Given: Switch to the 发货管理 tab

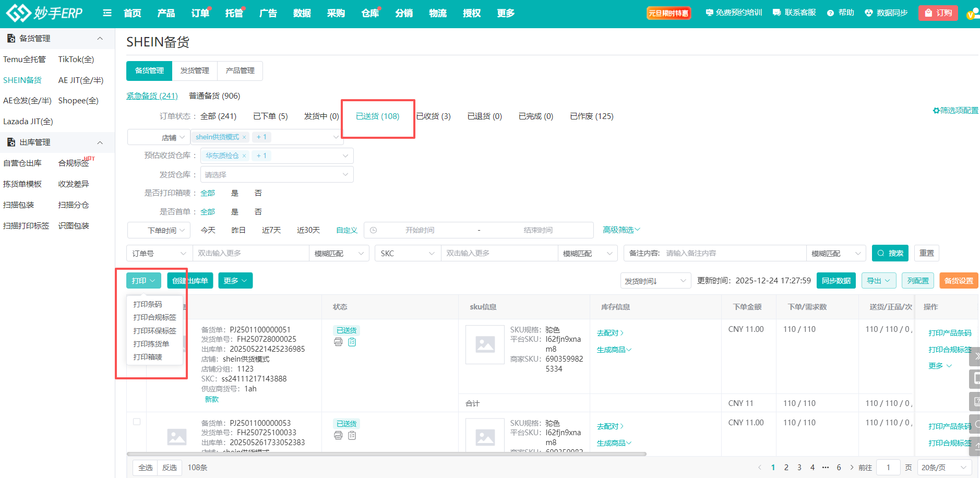Looking at the screenshot, I should click(195, 71).
